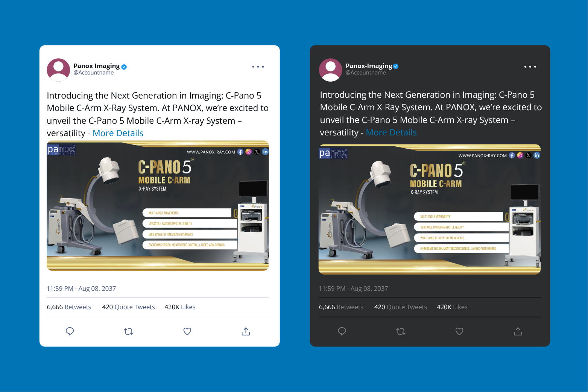The image size is (588, 392).
Task: Click the reply icon on the dark tweet
Action: [342, 331]
